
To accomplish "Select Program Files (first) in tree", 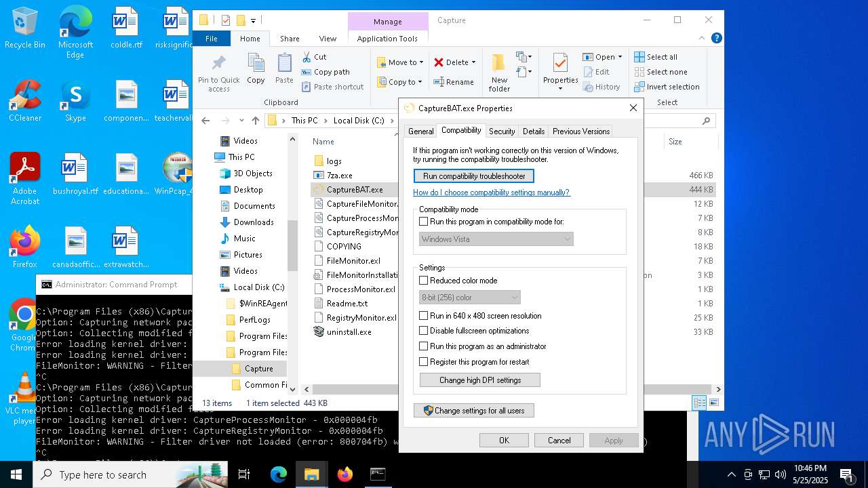I will tap(263, 336).
